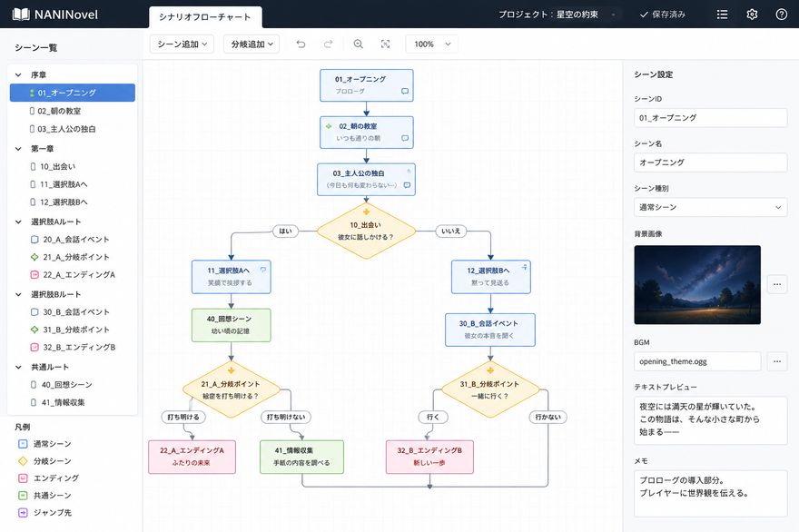The height and width of the screenshot is (532, 799).
Task: Select the 10_出会い diamond node in flowchart
Action: pyautogui.click(x=366, y=231)
